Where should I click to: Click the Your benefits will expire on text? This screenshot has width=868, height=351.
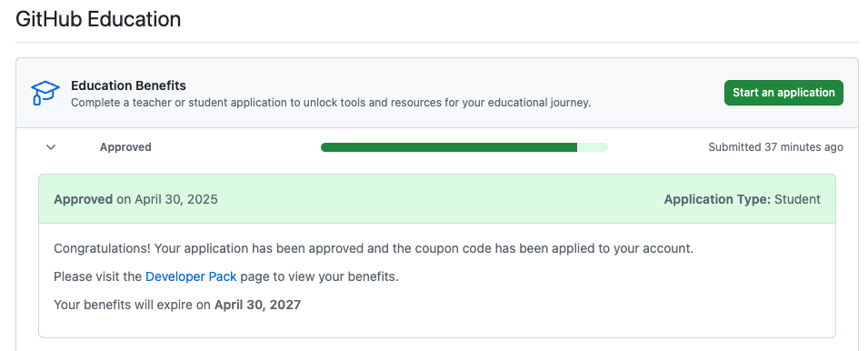[133, 305]
